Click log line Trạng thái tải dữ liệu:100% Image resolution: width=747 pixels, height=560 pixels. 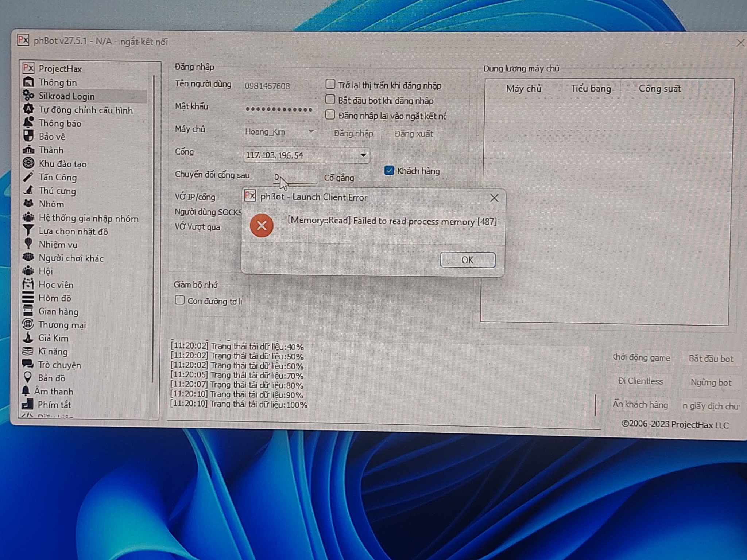tap(239, 404)
